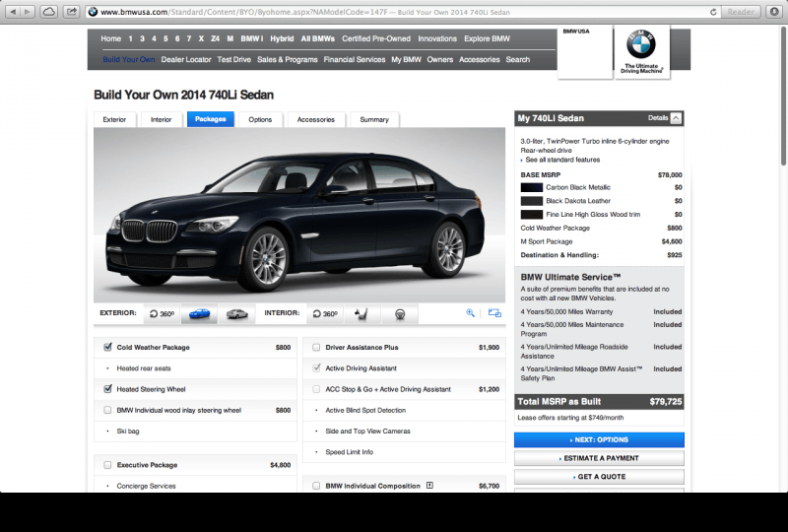Image resolution: width=788 pixels, height=532 pixels.
Task: Toggle the Heated Steering Wheel checkbox
Action: tap(107, 389)
